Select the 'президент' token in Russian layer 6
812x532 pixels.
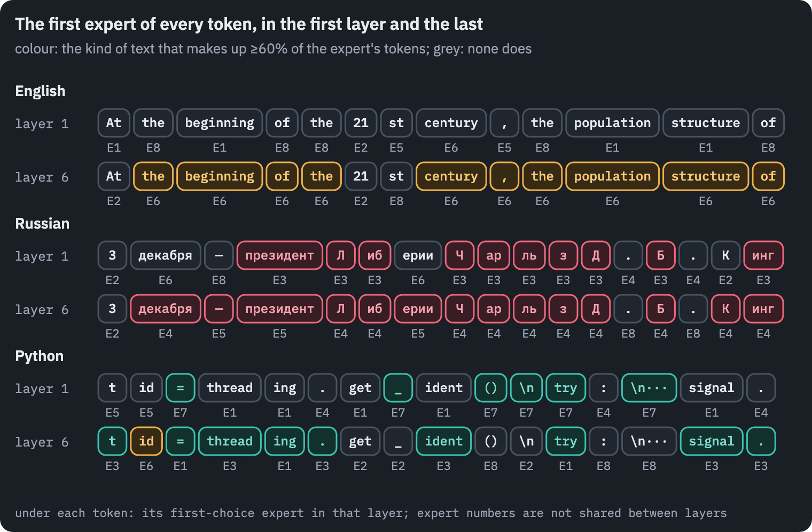(x=280, y=309)
